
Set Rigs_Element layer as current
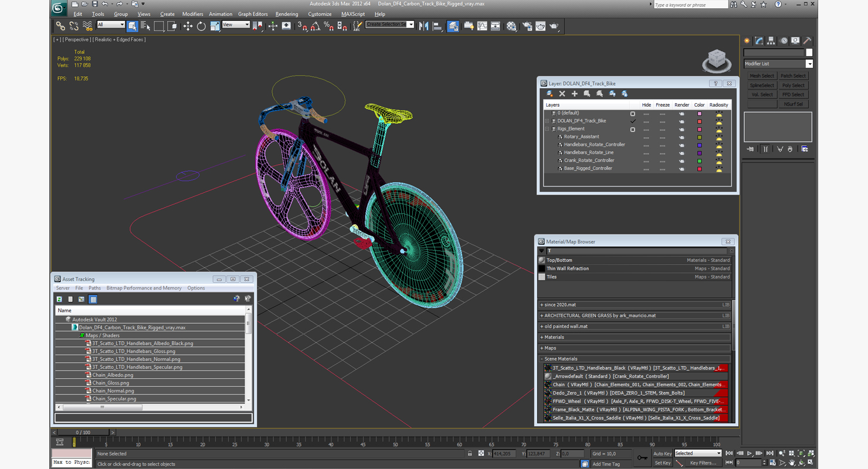(x=632, y=129)
